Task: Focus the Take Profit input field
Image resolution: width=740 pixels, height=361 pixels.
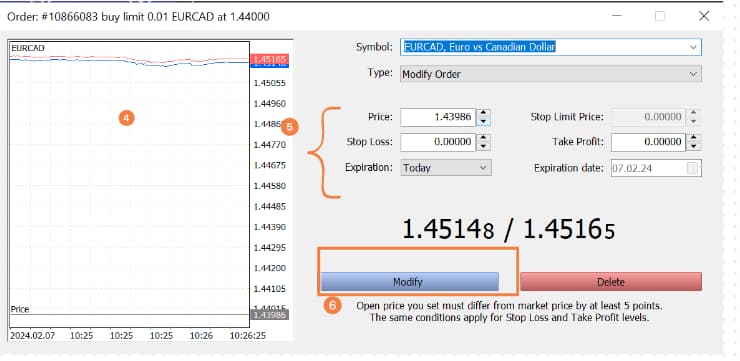Action: [648, 142]
